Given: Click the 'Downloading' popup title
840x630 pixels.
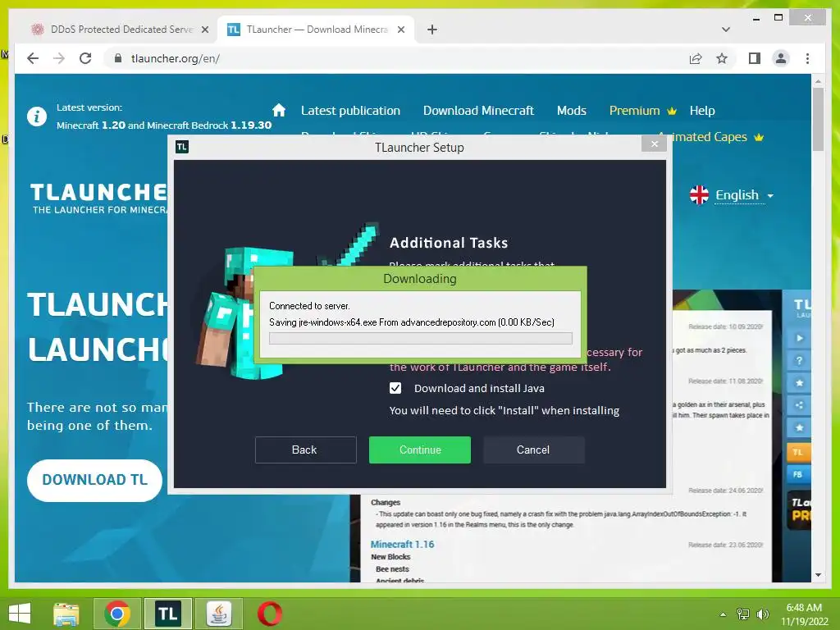Looking at the screenshot, I should [x=420, y=279].
